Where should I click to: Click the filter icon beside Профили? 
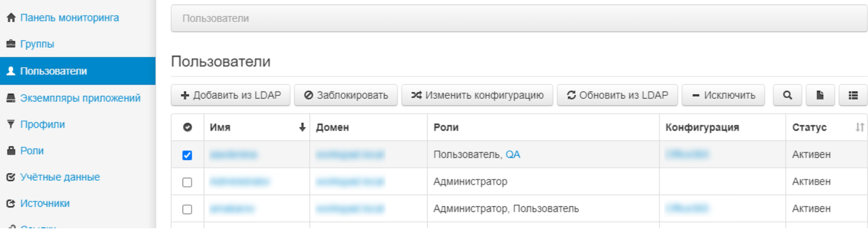click(x=11, y=124)
